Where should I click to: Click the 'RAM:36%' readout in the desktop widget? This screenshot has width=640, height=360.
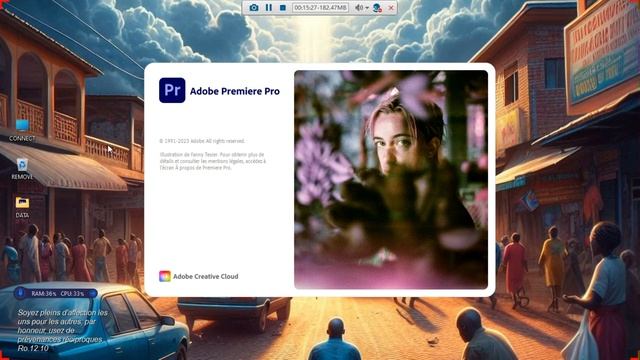44,293
